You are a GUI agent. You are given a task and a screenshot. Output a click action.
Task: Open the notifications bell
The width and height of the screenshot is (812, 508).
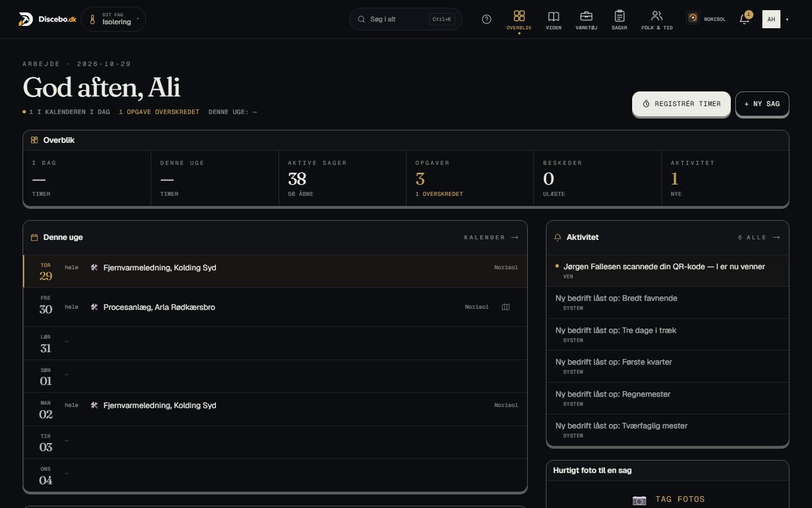coord(744,19)
